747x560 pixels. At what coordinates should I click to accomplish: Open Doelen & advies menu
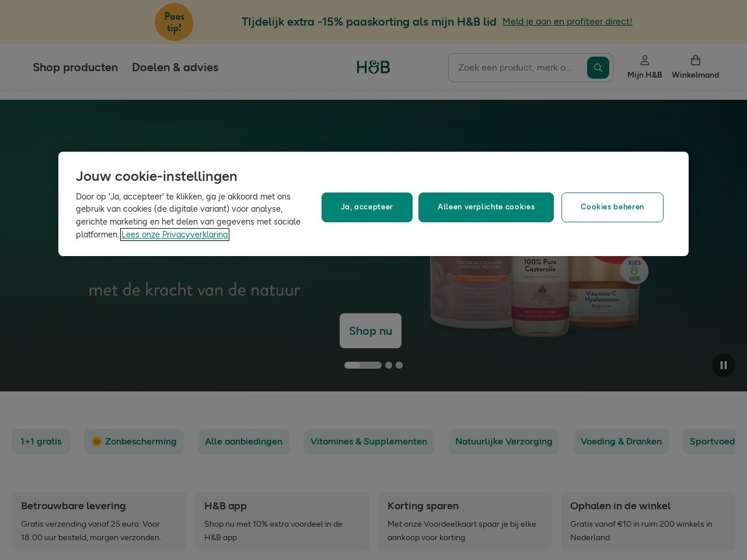point(175,67)
